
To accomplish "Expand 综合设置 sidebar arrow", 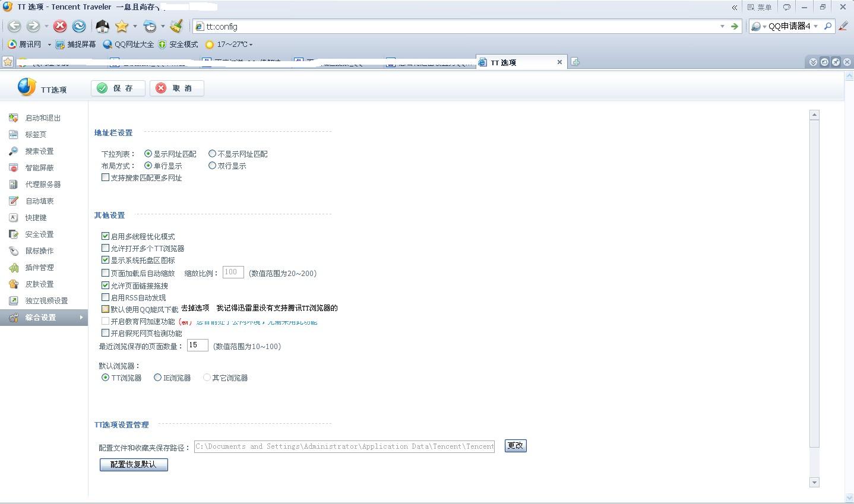I will coord(81,318).
